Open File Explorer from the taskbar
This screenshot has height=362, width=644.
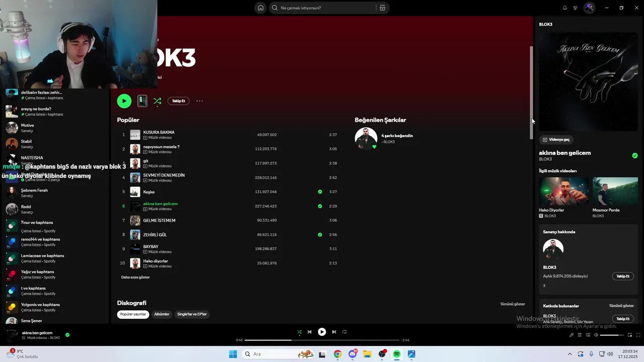tap(367, 354)
